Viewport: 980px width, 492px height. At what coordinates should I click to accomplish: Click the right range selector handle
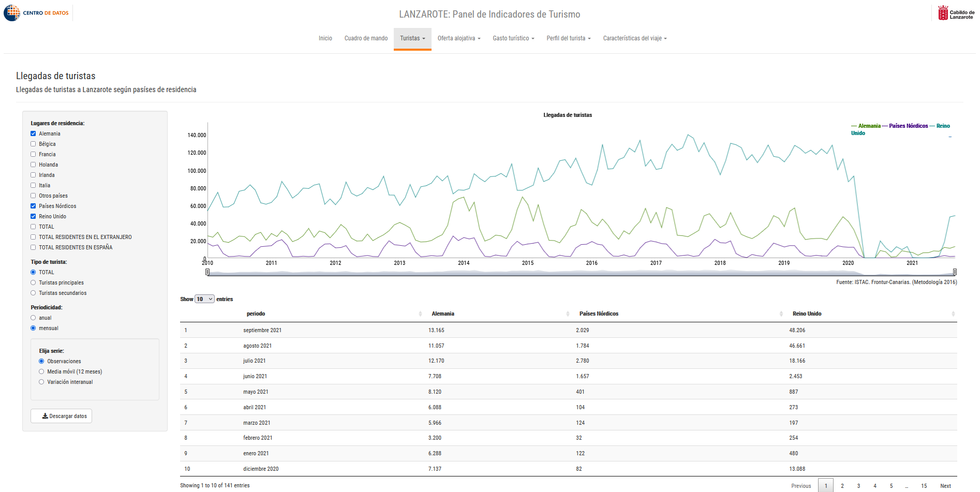coord(955,272)
